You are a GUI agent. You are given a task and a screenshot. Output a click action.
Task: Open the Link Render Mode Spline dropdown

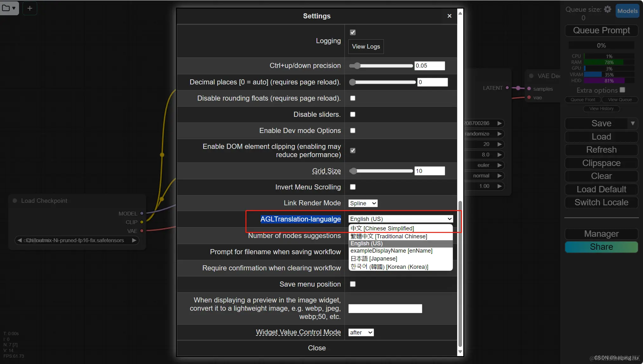[363, 203]
